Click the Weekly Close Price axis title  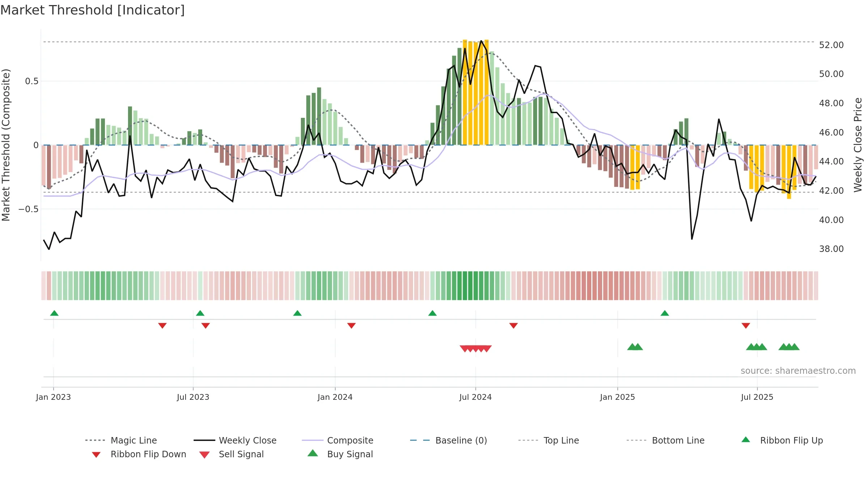(858, 145)
